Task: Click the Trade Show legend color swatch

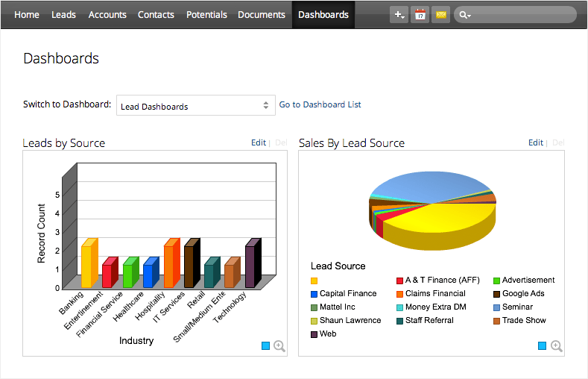Action: (496, 321)
